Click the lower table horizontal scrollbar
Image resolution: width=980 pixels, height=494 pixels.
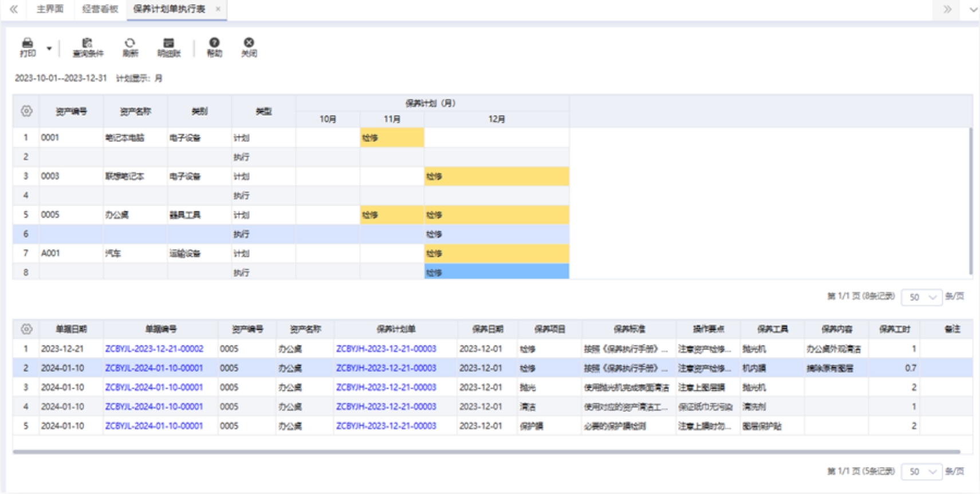(x=486, y=452)
